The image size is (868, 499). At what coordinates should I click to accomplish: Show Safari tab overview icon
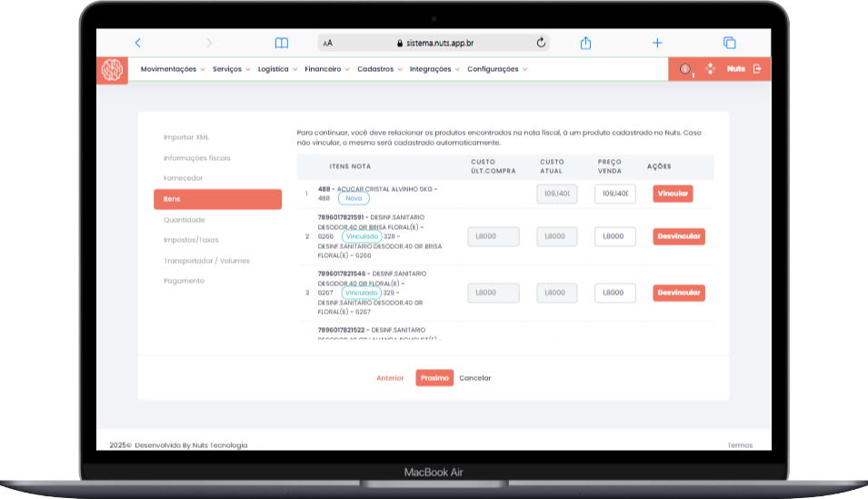tap(729, 43)
